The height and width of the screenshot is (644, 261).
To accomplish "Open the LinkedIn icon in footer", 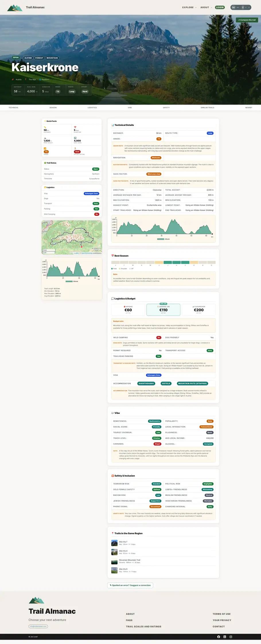I will [x=225, y=637].
